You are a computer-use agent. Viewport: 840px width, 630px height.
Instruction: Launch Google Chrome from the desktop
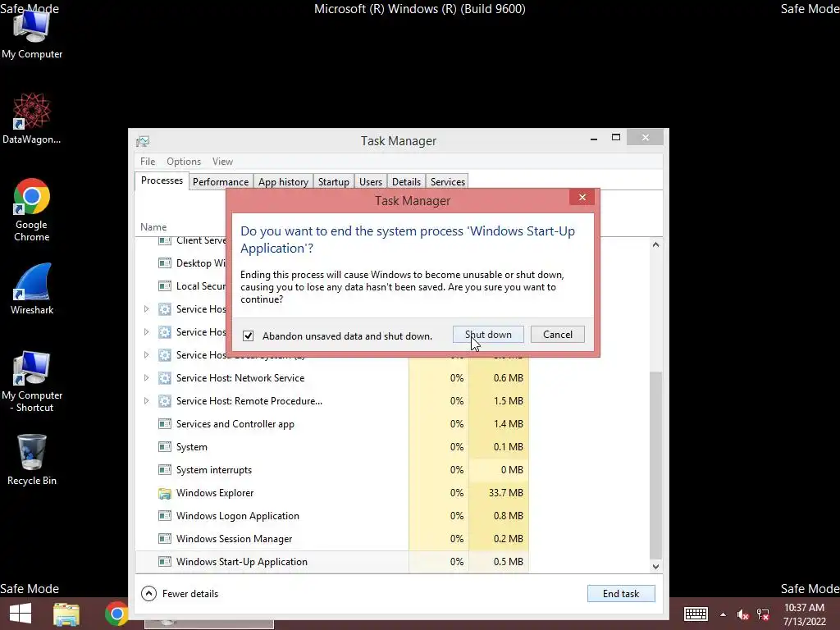pos(32,209)
